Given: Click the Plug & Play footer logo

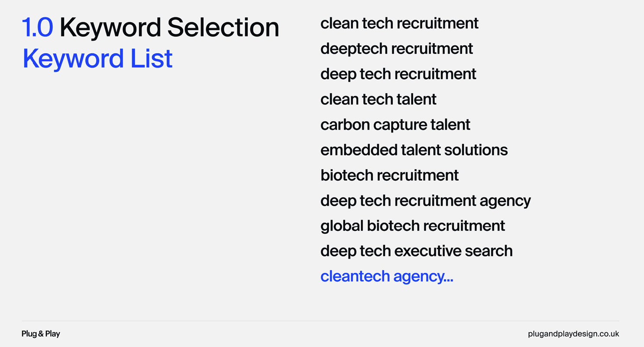Looking at the screenshot, I should (41, 334).
